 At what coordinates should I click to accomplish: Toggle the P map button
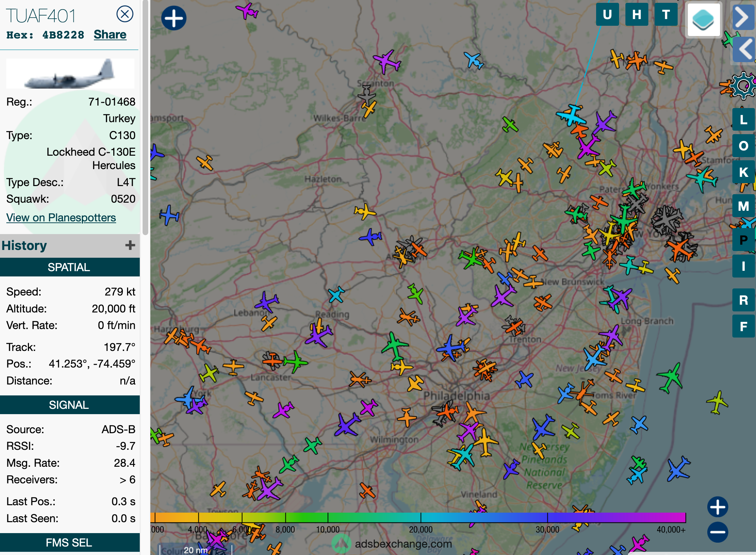[744, 240]
